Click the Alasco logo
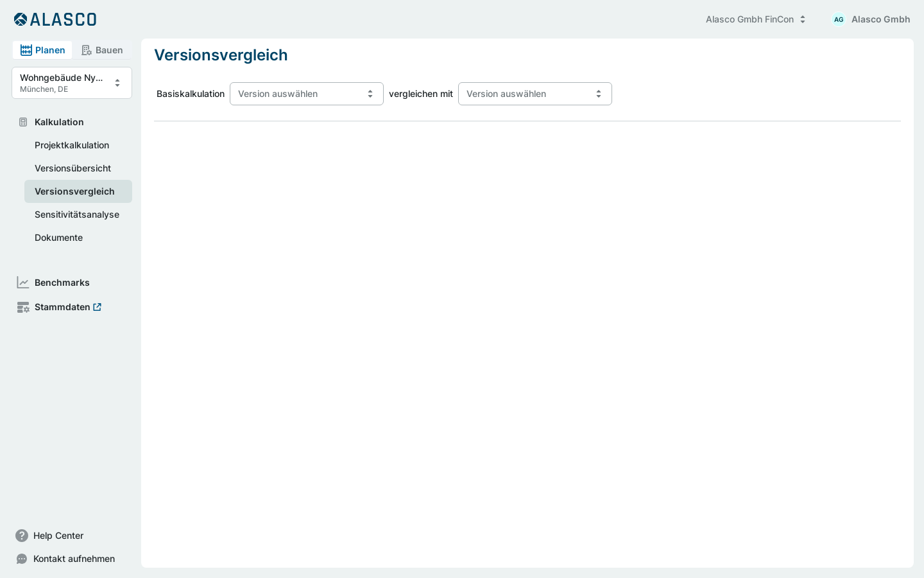 55,19
